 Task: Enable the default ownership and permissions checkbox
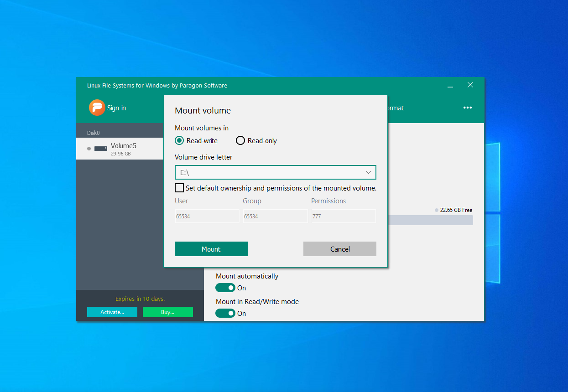point(179,187)
